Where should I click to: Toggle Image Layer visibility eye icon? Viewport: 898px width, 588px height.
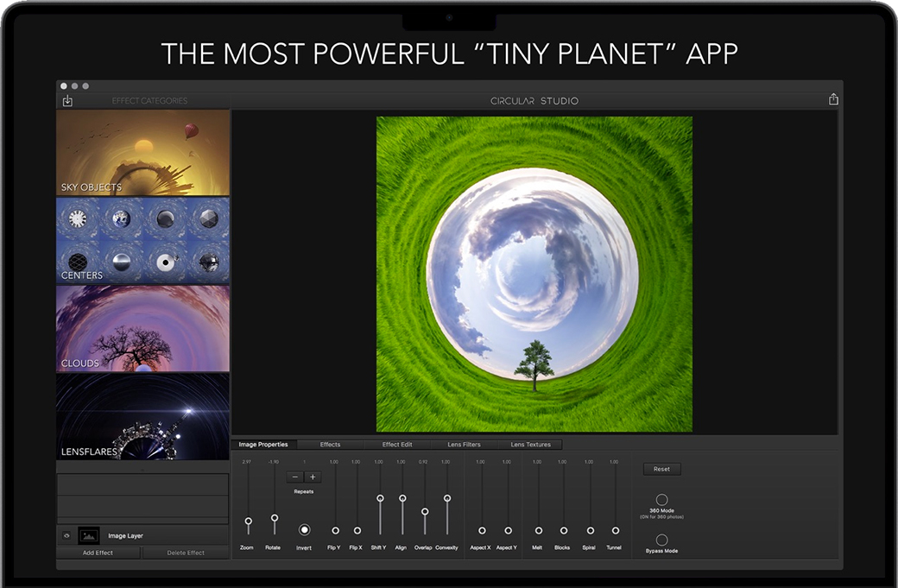[x=66, y=535]
